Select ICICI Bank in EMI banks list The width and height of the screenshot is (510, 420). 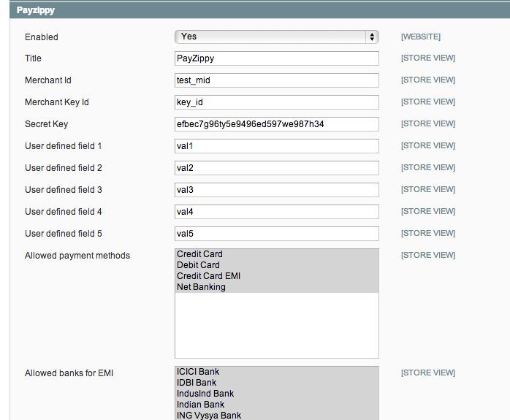coord(197,372)
